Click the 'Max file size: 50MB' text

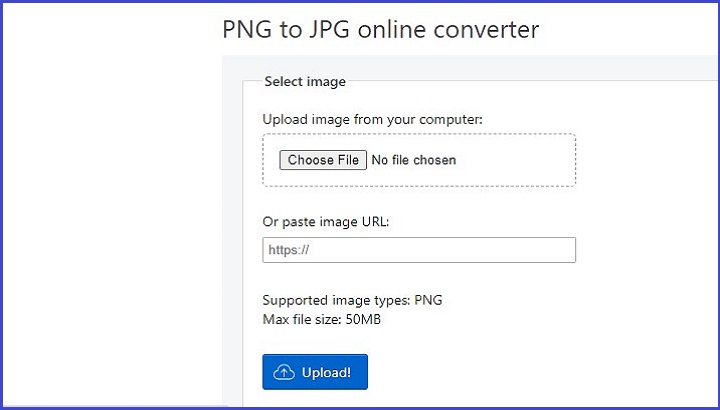(321, 319)
